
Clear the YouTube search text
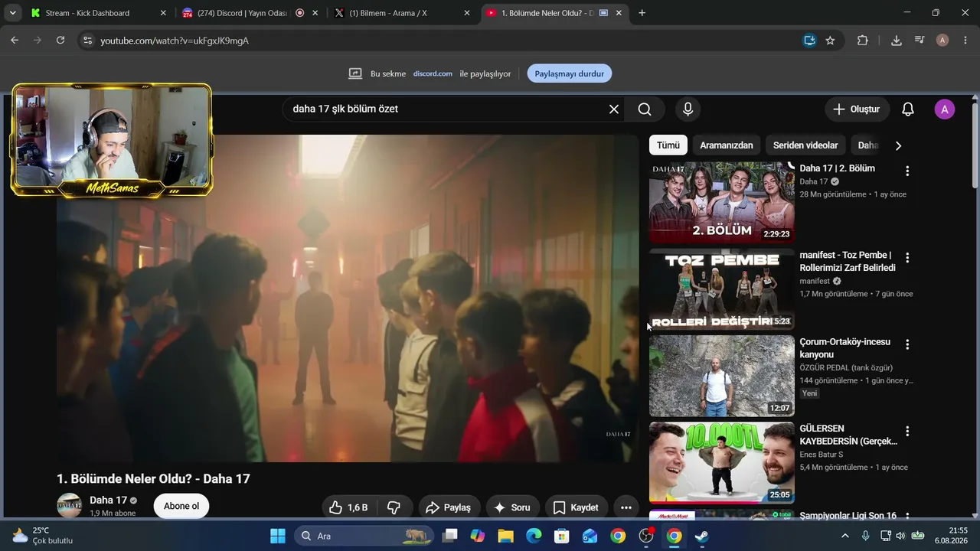[614, 109]
